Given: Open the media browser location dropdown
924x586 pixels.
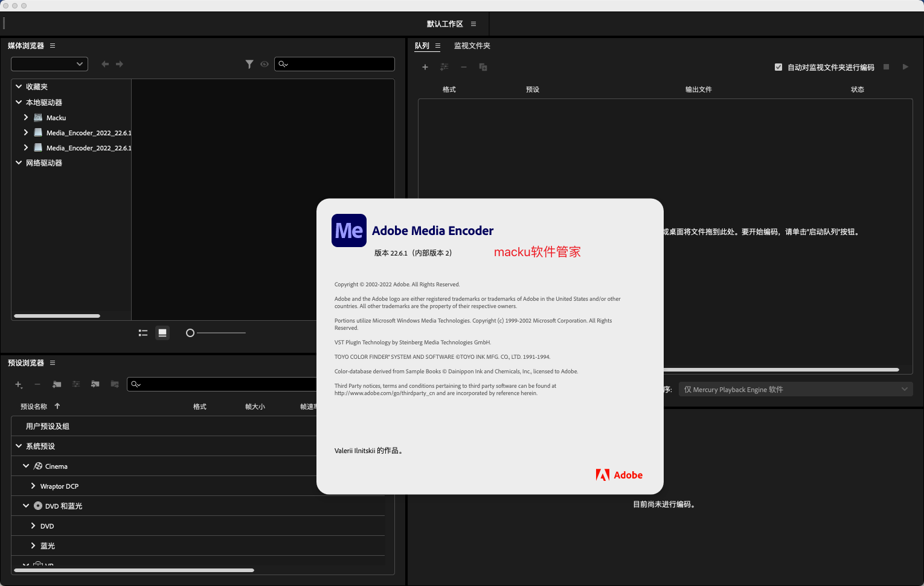Looking at the screenshot, I should pos(50,64).
